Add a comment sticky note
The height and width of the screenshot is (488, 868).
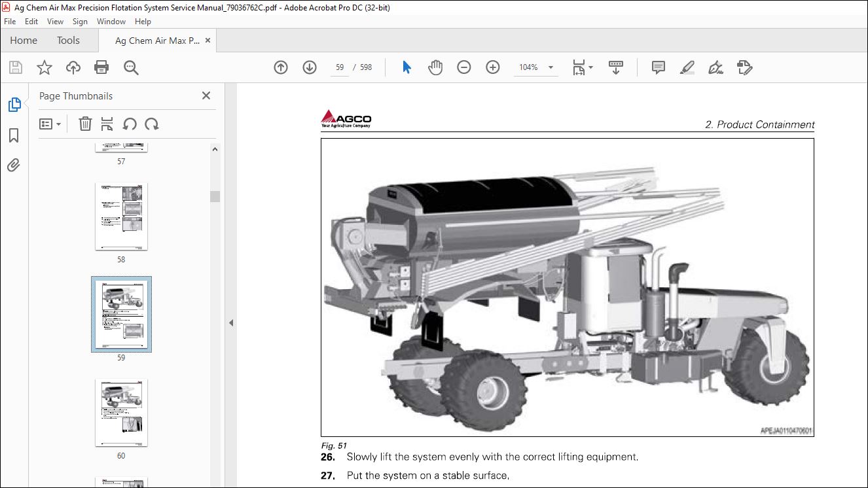659,67
